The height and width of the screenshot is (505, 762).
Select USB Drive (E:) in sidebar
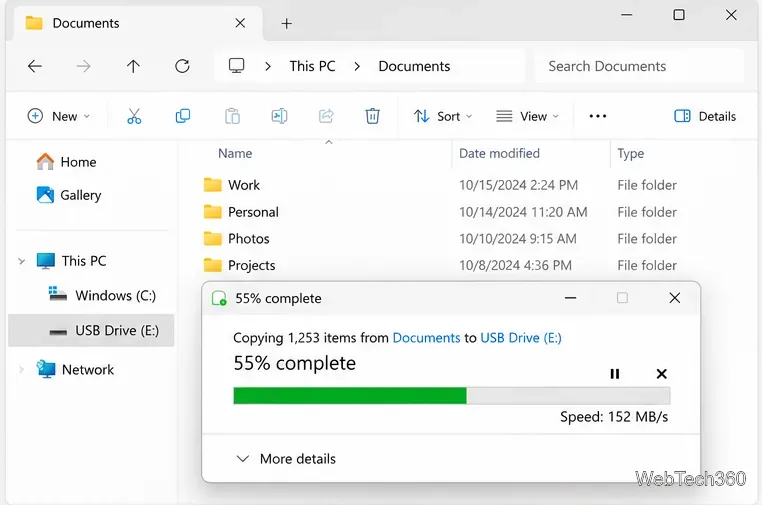pyautogui.click(x=91, y=331)
